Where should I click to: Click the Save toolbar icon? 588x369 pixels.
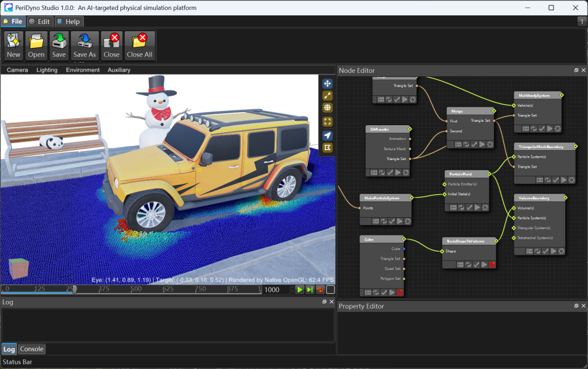(59, 46)
